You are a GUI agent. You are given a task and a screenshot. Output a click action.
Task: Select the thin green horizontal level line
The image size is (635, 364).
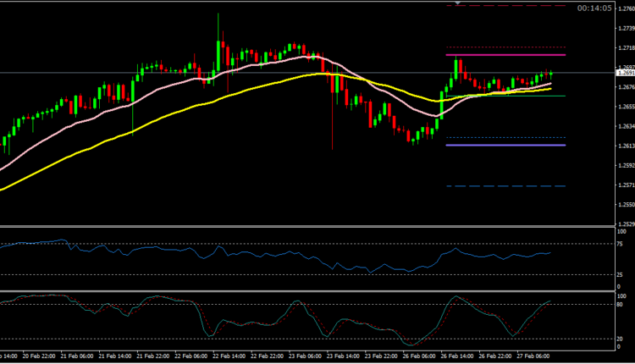pos(508,96)
